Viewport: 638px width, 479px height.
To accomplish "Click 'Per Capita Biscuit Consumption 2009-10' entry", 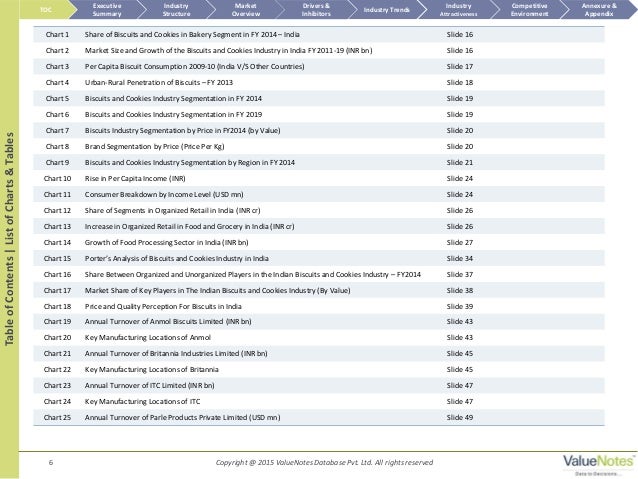I will 194,66.
